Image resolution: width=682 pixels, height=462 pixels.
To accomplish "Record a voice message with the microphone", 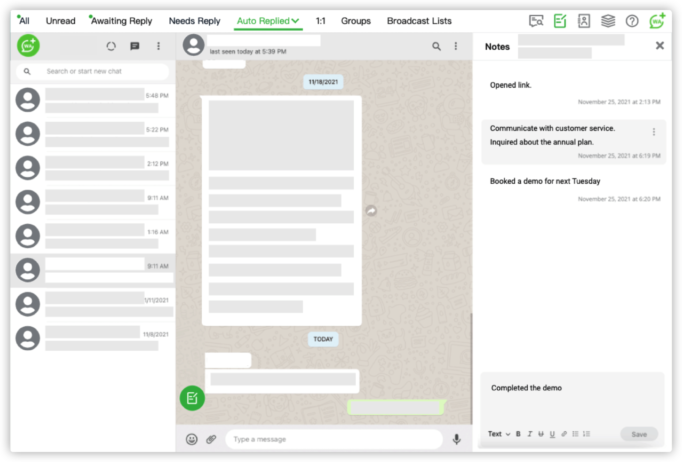I will [457, 439].
